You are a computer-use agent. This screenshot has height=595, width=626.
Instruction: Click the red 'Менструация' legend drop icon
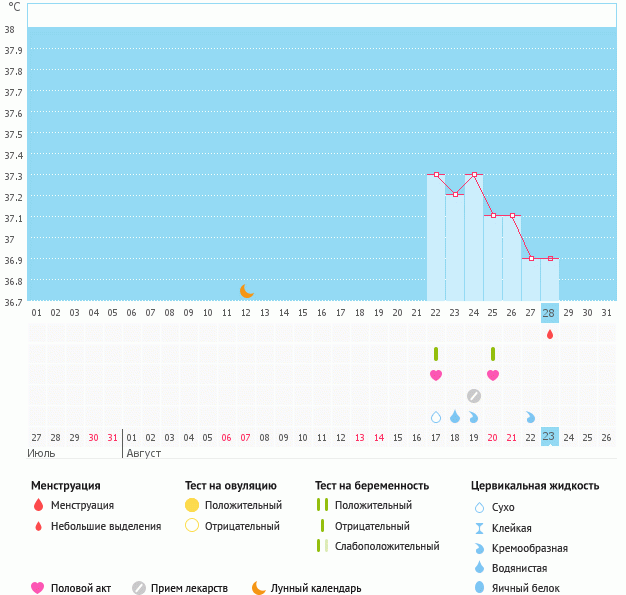[38, 505]
